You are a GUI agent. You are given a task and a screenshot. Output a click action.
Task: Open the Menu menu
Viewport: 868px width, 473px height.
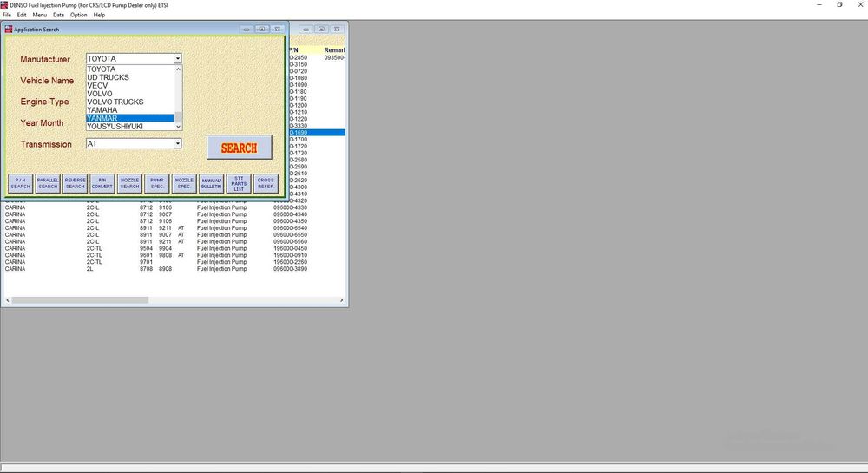[39, 15]
